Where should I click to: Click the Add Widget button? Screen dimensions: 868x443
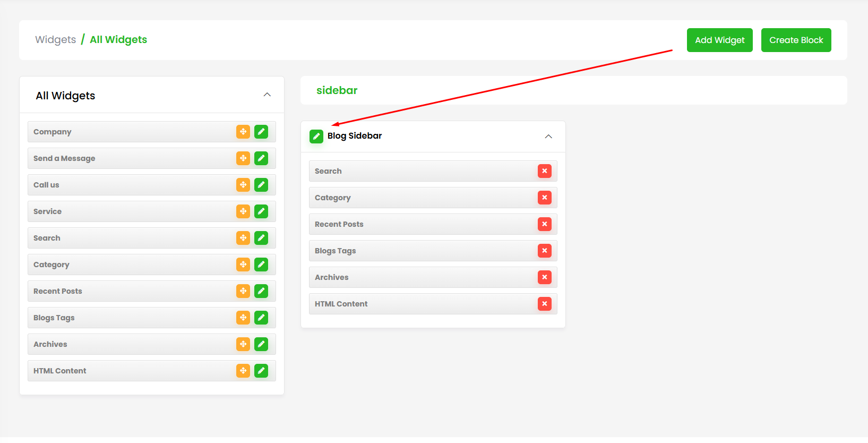pos(719,40)
